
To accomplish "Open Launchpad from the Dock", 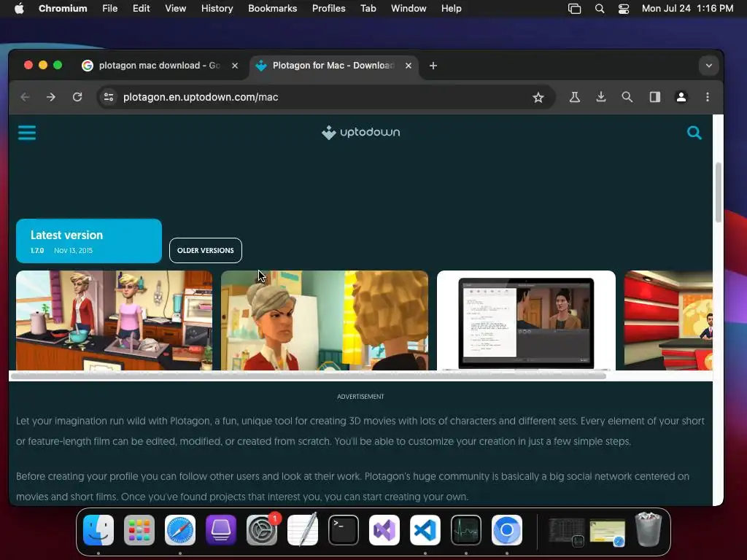I will [x=139, y=530].
